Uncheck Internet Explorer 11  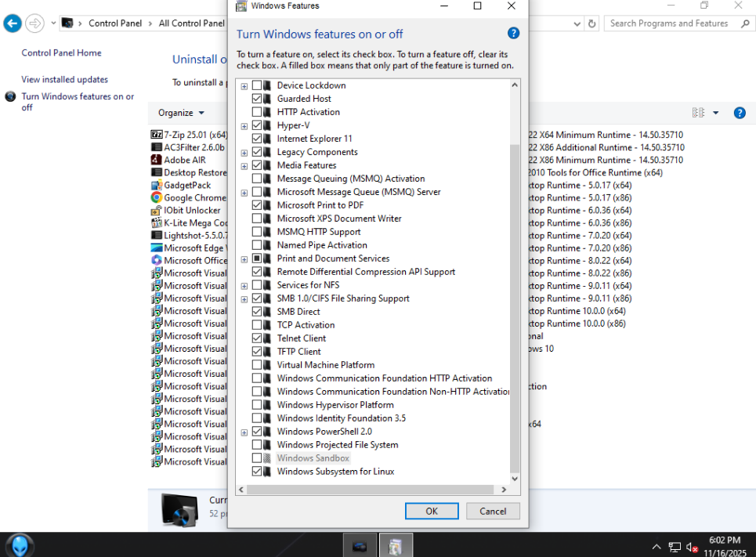point(257,139)
